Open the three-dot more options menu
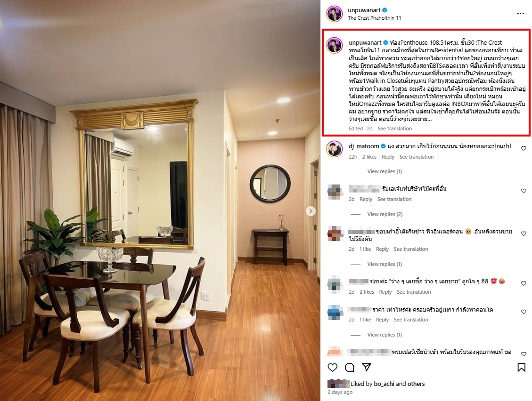The image size is (532, 401). 521,14
